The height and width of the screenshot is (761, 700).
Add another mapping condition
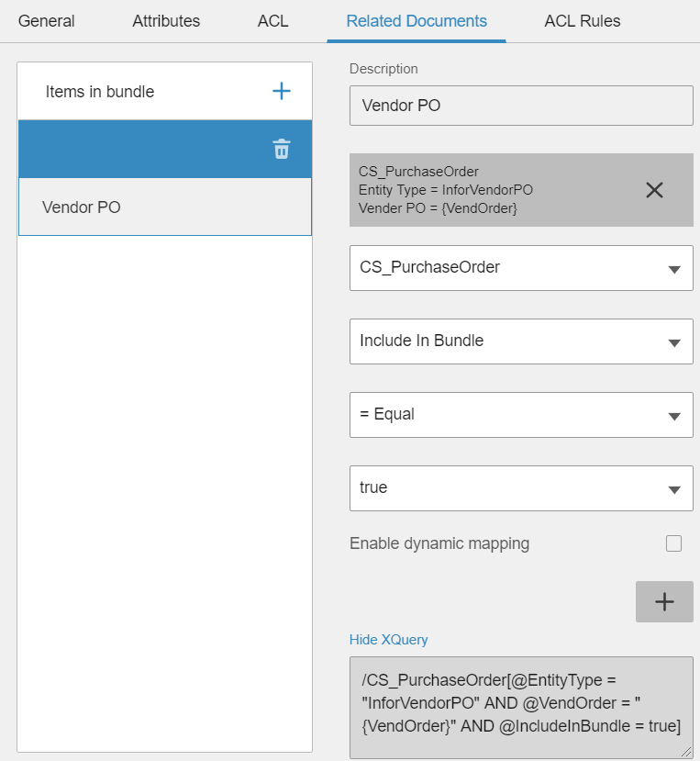(664, 601)
